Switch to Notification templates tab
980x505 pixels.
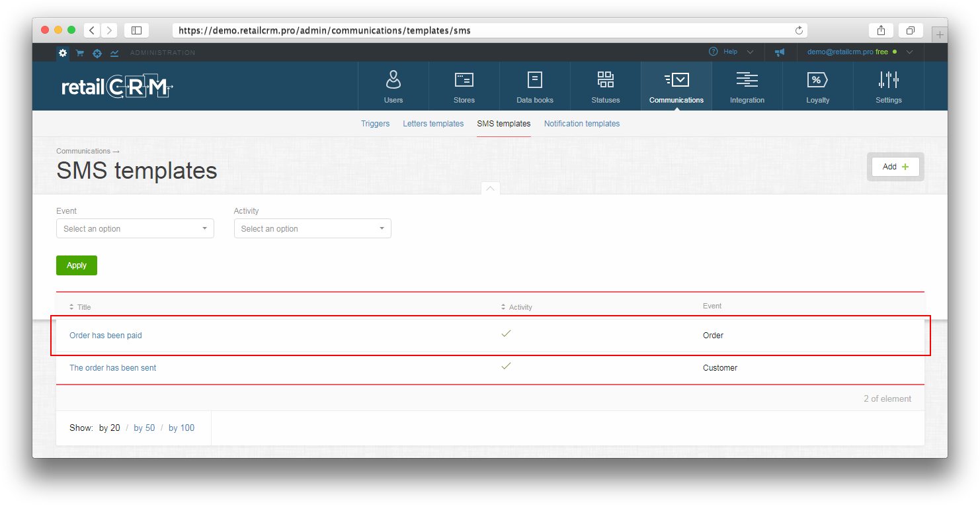point(582,124)
